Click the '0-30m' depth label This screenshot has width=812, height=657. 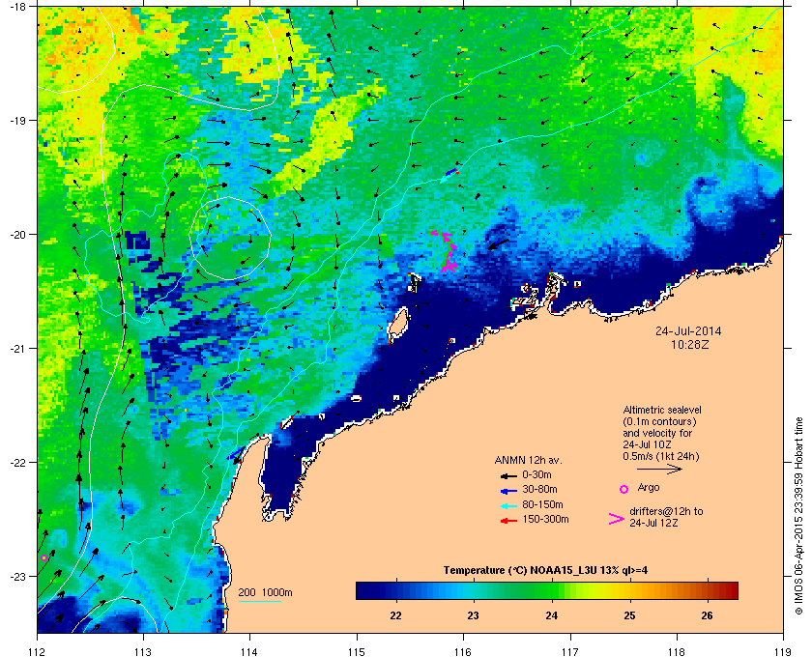pyautogui.click(x=536, y=474)
